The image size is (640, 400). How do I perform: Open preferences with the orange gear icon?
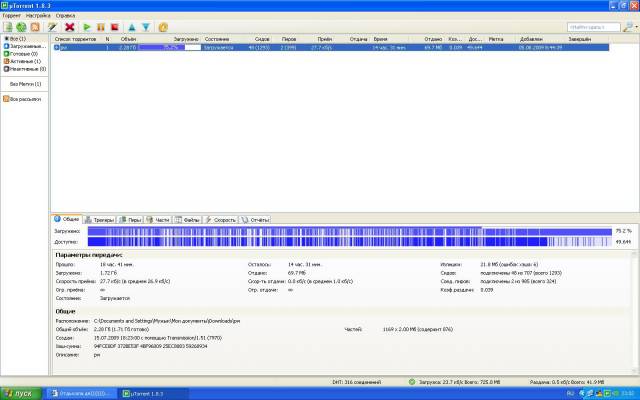(163, 27)
